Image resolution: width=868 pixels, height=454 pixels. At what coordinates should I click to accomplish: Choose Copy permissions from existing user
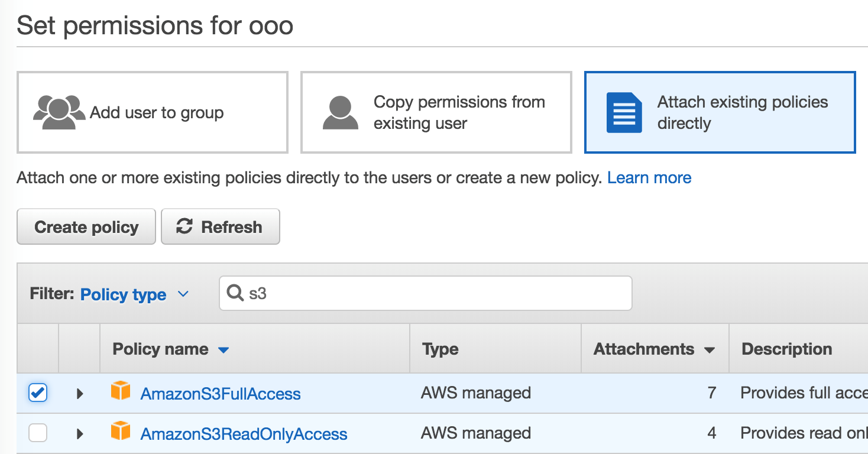[x=458, y=112]
